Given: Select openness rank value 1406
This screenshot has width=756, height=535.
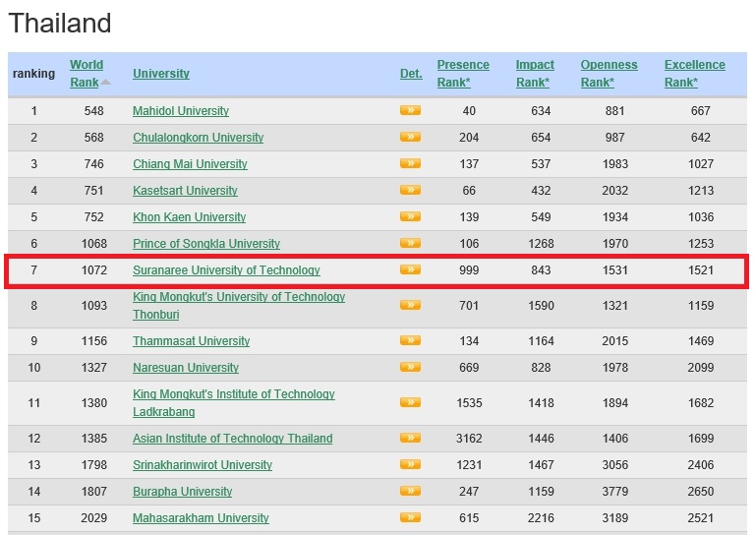Looking at the screenshot, I should point(615,439).
